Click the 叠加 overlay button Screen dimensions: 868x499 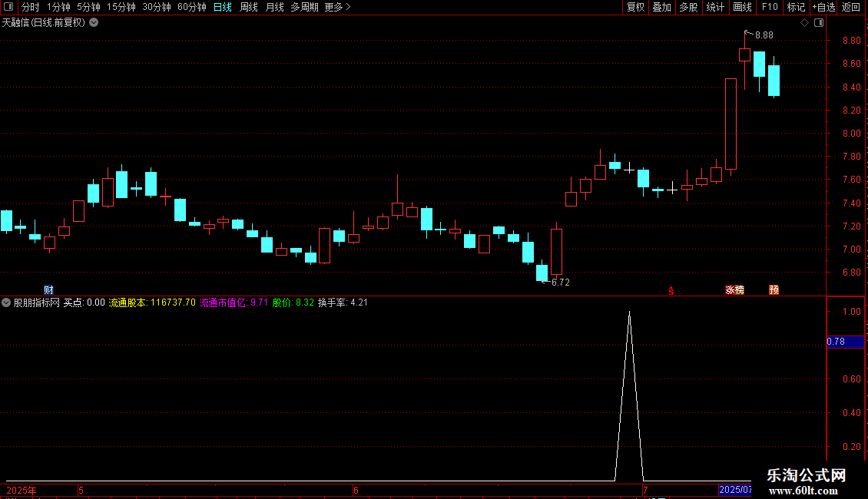pyautogui.click(x=661, y=7)
